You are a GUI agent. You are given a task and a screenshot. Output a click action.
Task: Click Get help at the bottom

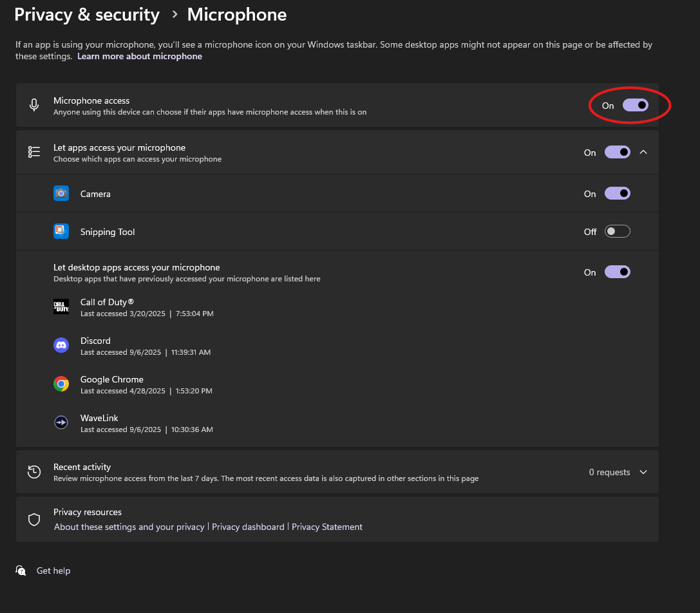[53, 571]
